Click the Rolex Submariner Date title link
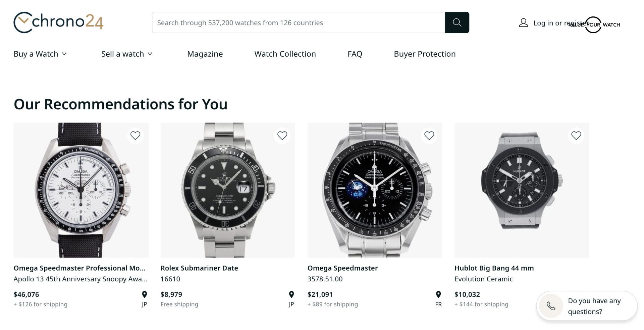The height and width of the screenshot is (330, 644). click(x=199, y=268)
